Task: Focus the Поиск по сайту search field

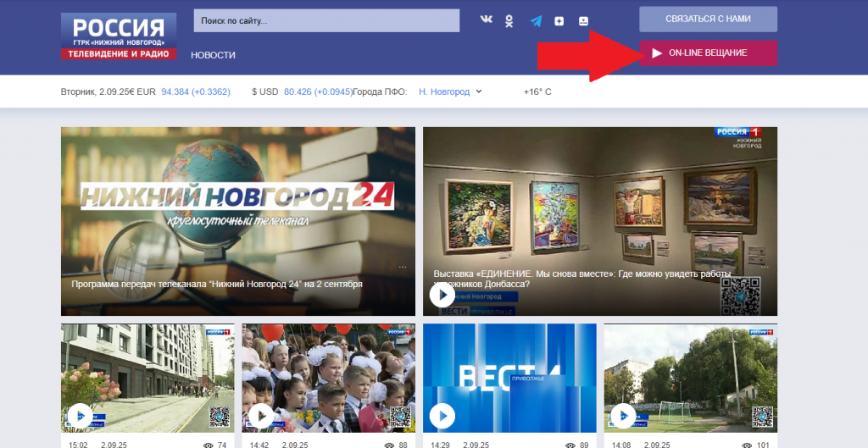Action: 326,20
